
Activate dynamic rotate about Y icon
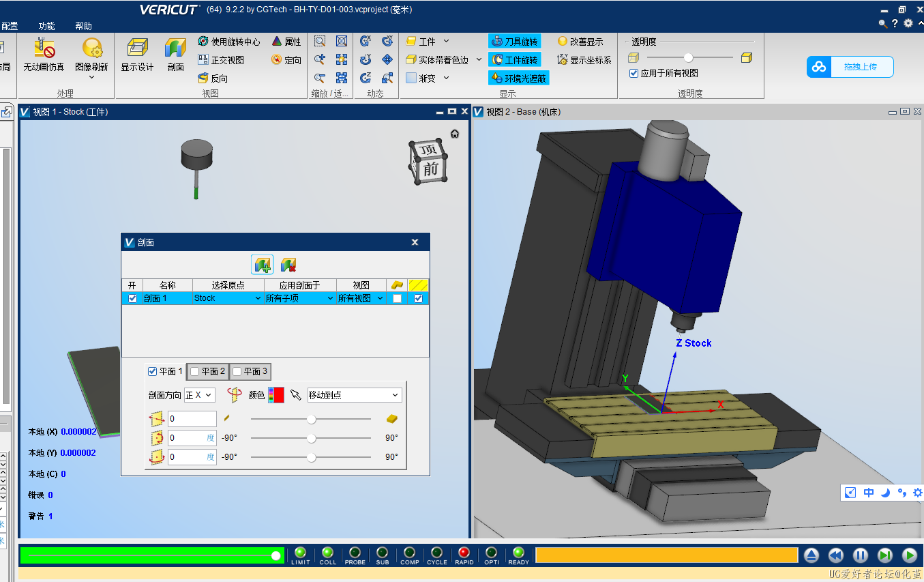(366, 60)
